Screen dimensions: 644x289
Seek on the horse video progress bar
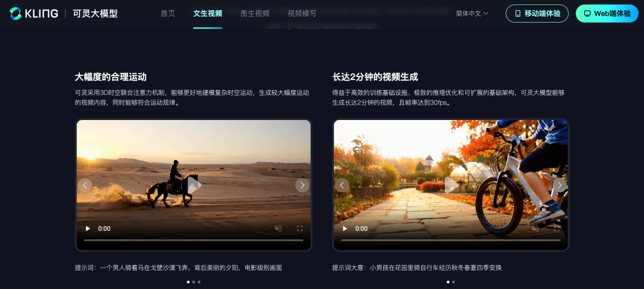[193, 240]
